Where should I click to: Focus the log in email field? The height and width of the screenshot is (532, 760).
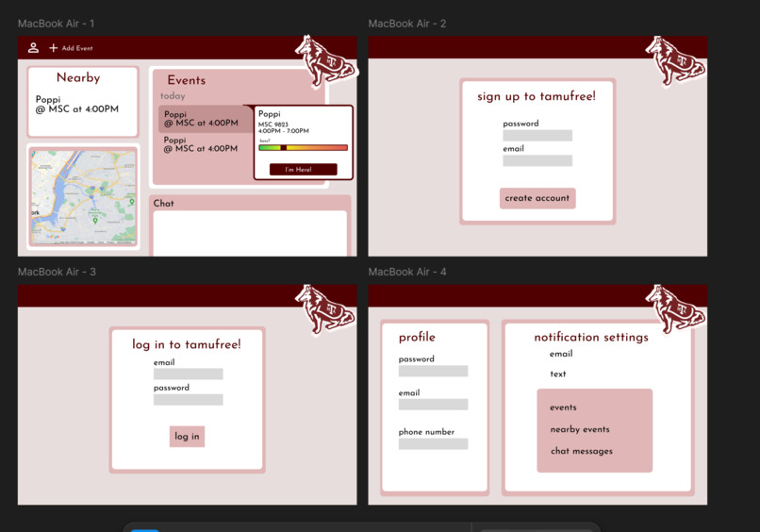[188, 374]
